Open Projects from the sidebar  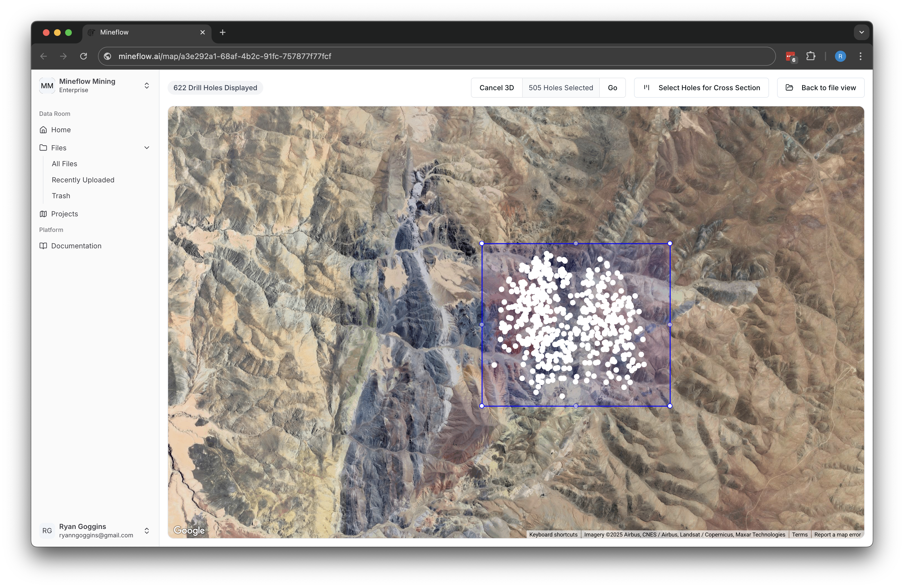pos(64,214)
